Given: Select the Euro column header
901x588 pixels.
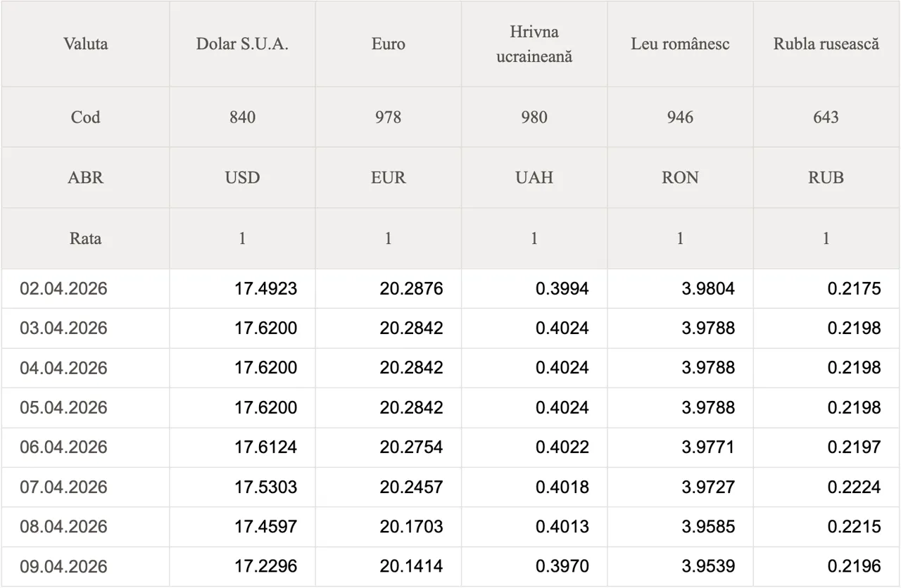Looking at the screenshot, I should [388, 44].
